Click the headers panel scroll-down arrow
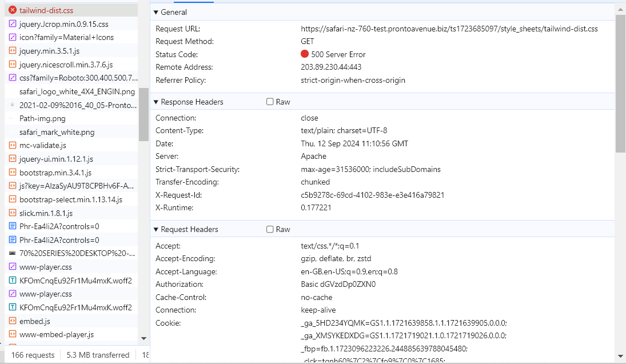Image resolution: width=626 pixels, height=364 pixels. click(x=620, y=356)
